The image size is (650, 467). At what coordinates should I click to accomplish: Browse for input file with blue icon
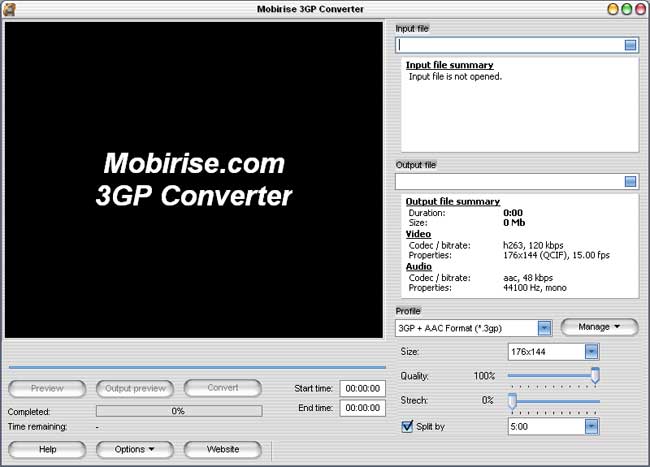[630, 45]
